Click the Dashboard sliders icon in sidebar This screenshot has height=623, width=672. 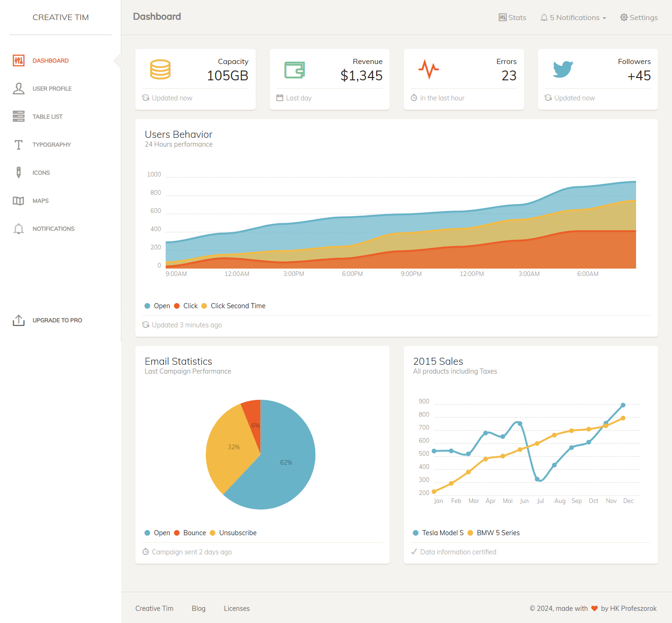point(19,60)
